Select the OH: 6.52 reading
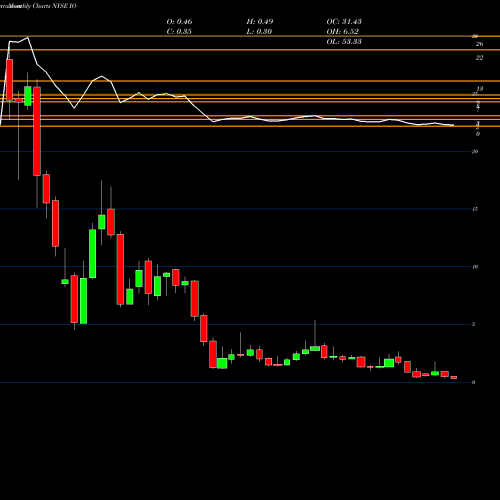This screenshot has width=500, height=500. [x=342, y=32]
